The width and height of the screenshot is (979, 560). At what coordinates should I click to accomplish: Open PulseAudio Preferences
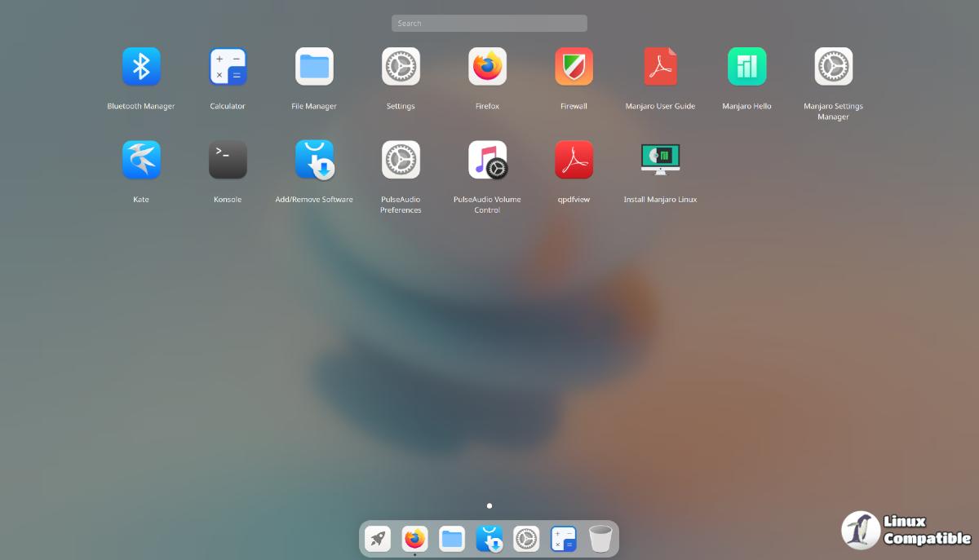(x=401, y=160)
